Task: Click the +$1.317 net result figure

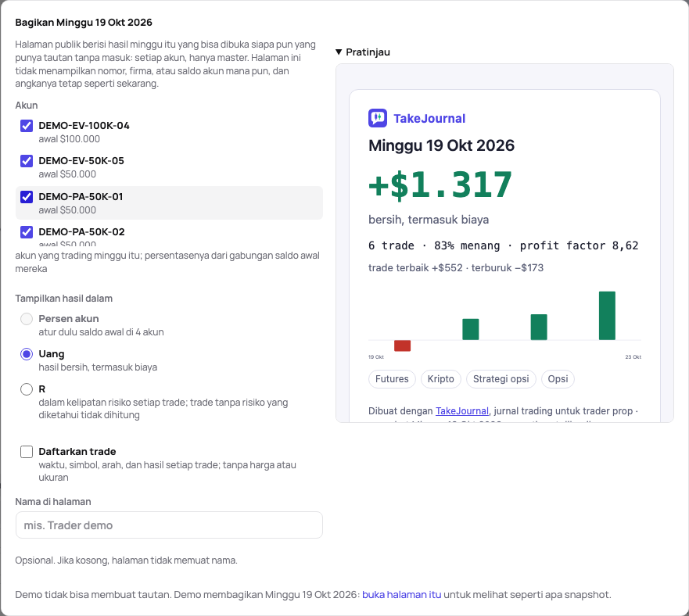Action: pos(440,185)
